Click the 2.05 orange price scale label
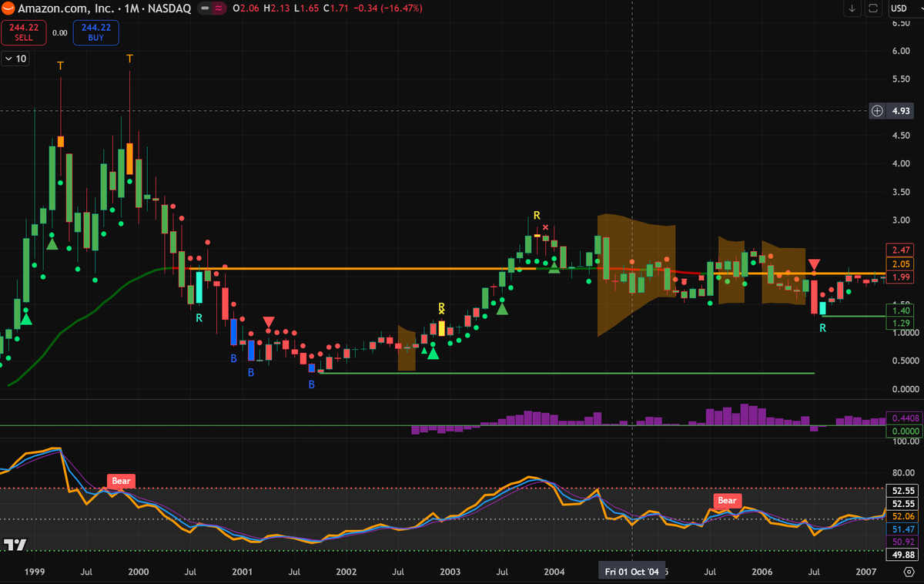The width and height of the screenshot is (924, 584). (901, 264)
